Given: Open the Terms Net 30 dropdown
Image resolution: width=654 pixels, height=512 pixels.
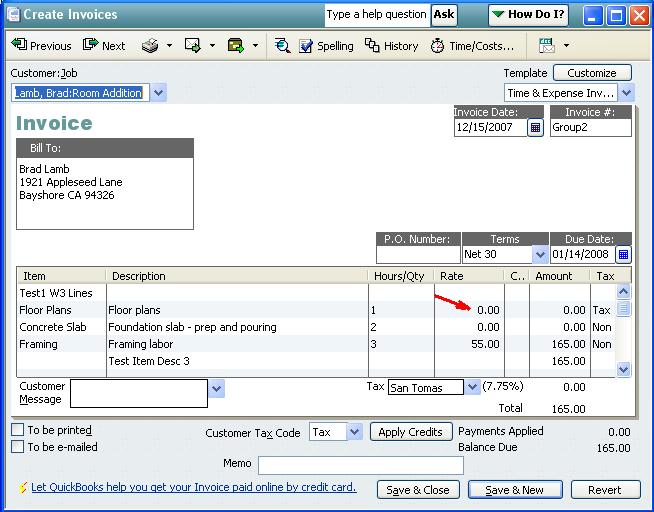Looking at the screenshot, I should (540, 255).
